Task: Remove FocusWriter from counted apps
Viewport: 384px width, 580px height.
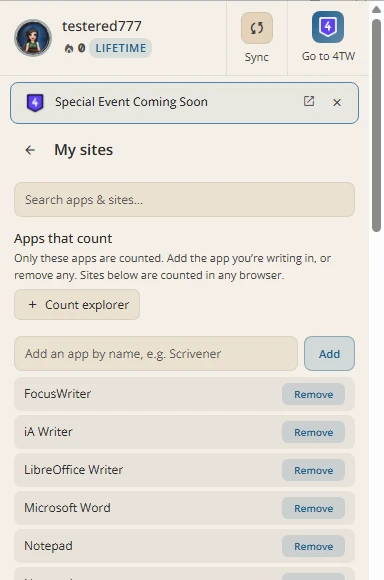Action: (x=313, y=394)
